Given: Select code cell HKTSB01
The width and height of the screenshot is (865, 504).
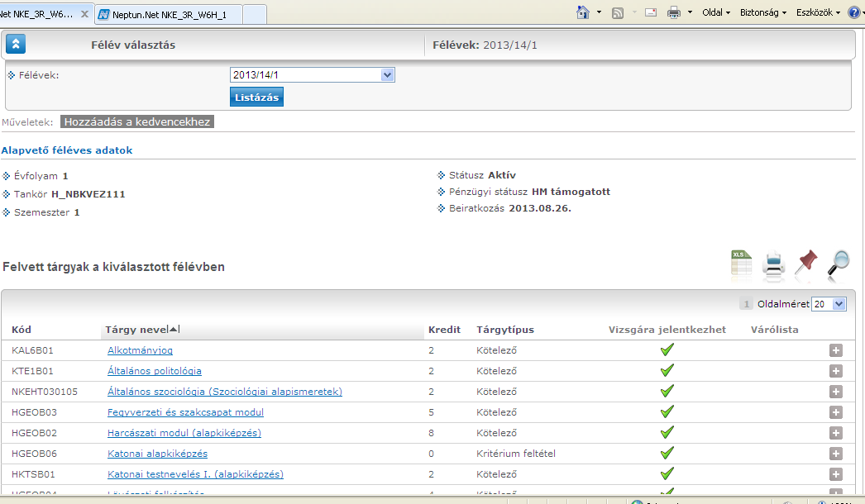Looking at the screenshot, I should (x=33, y=474).
